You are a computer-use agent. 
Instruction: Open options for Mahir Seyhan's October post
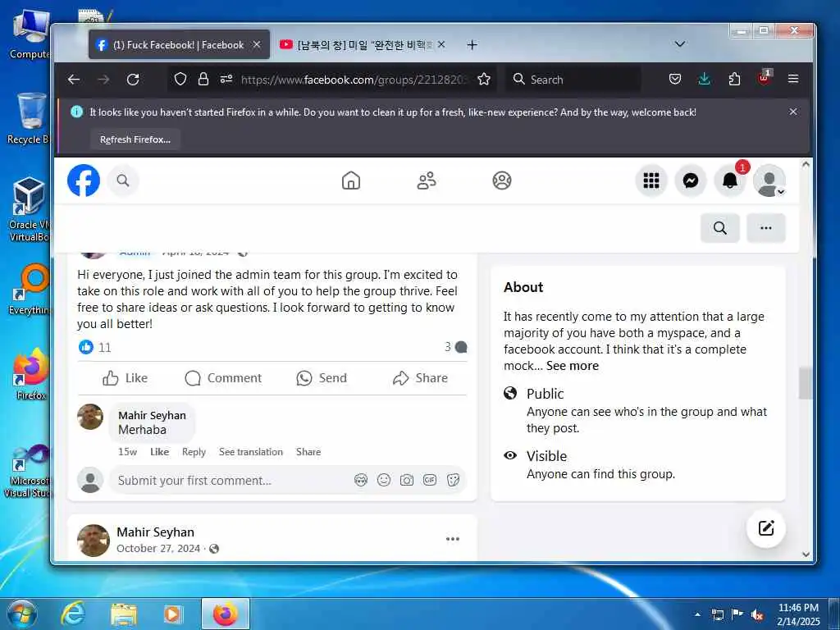(453, 539)
